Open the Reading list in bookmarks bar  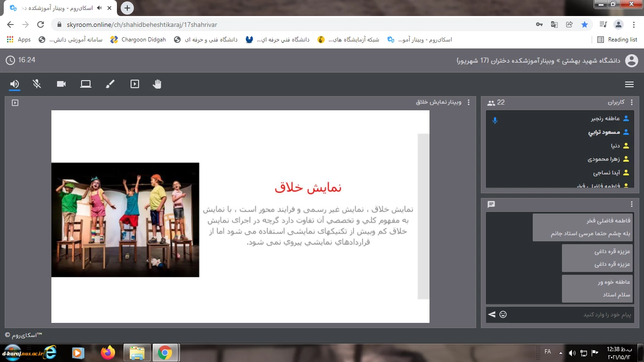[617, 40]
